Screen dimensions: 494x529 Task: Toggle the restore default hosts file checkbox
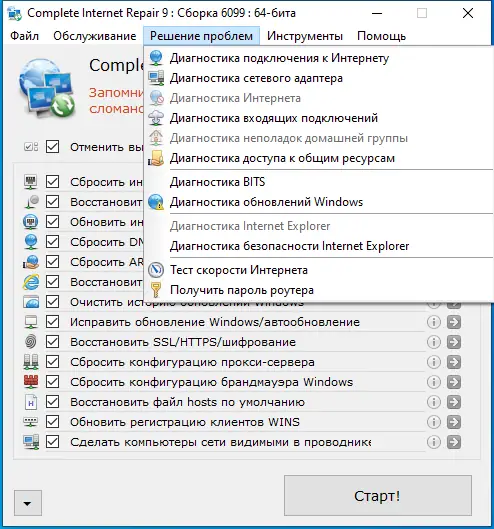53,402
